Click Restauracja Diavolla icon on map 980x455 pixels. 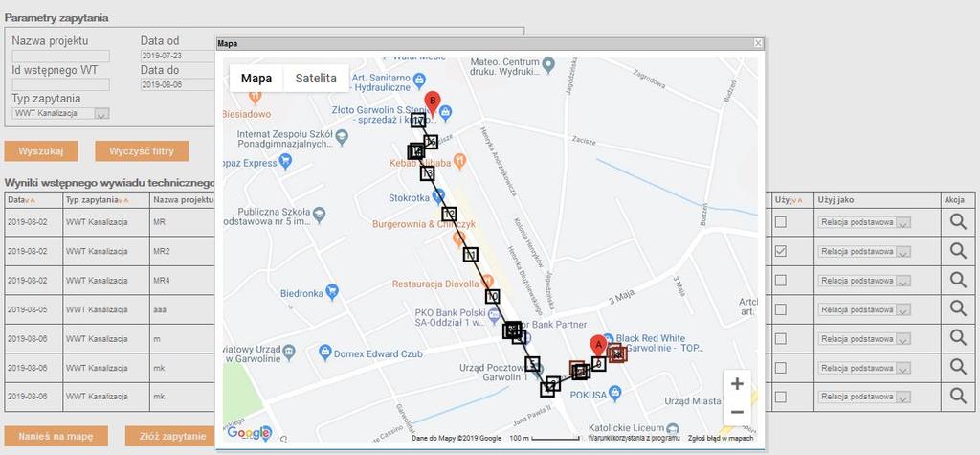[487, 282]
